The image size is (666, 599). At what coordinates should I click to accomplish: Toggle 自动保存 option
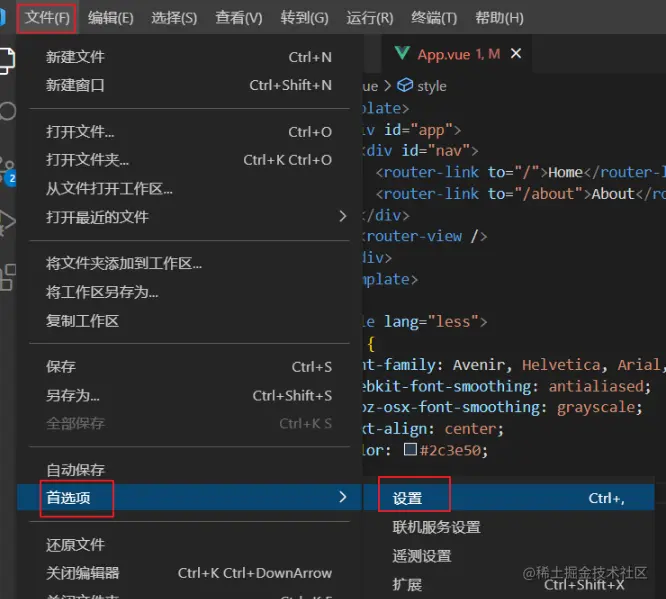click(x=189, y=469)
